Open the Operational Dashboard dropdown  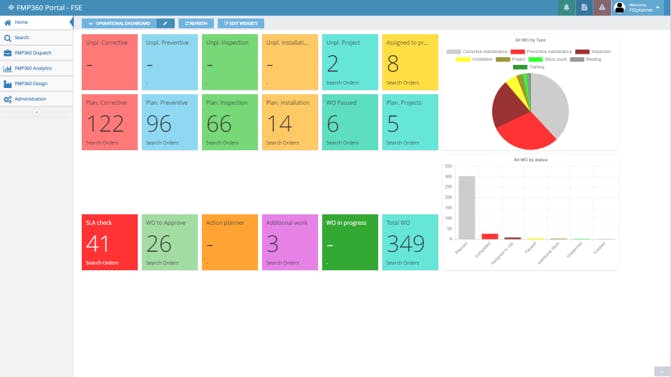(x=119, y=23)
